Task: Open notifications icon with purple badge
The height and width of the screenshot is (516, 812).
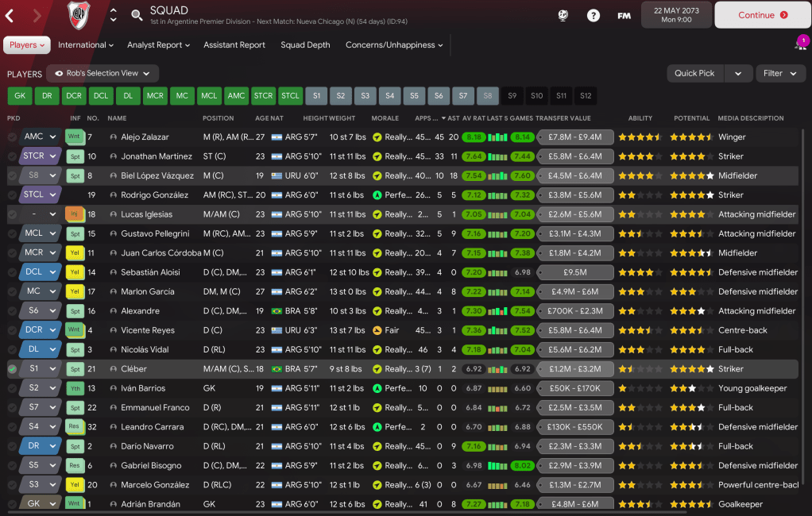Action: pyautogui.click(x=800, y=43)
